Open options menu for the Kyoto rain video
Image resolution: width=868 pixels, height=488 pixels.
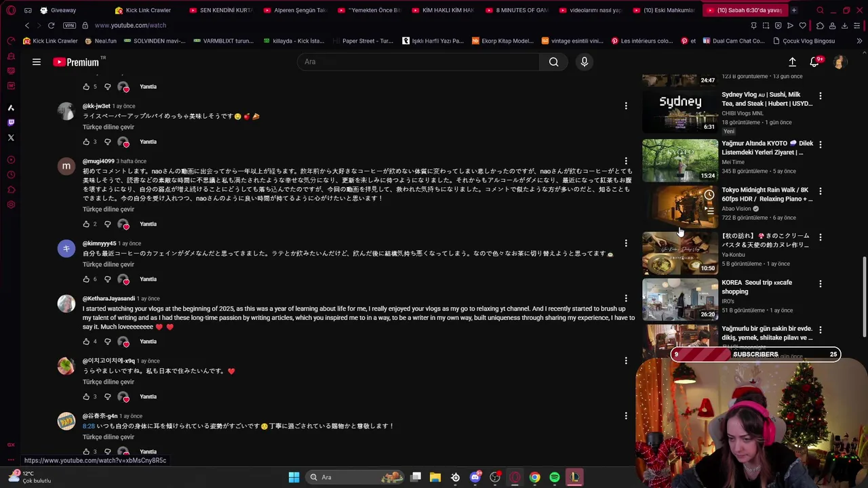point(821,144)
